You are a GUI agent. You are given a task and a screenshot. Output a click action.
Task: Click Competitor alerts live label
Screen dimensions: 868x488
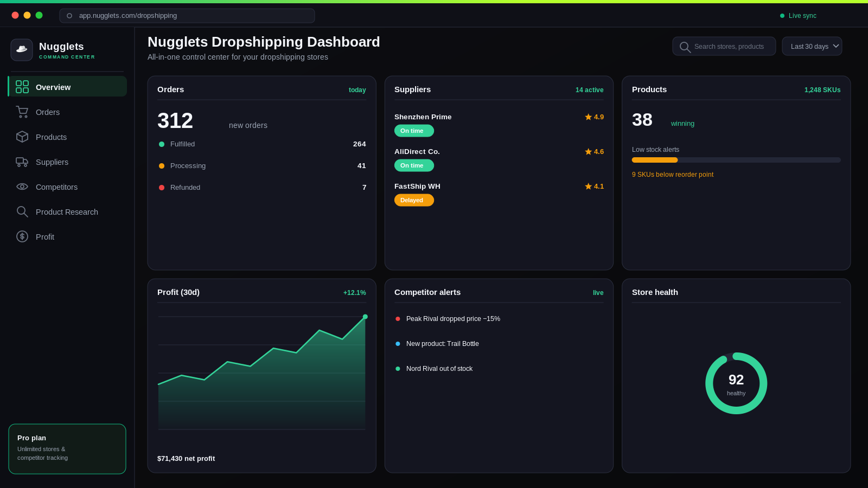[x=598, y=293]
